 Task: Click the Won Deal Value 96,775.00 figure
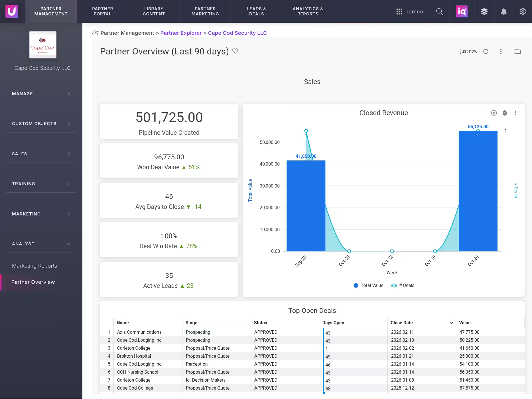coord(169,157)
